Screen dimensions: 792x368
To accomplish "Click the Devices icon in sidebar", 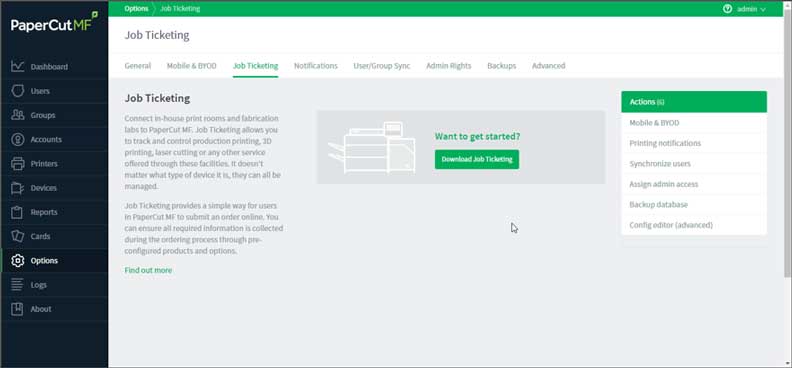I will pos(18,188).
